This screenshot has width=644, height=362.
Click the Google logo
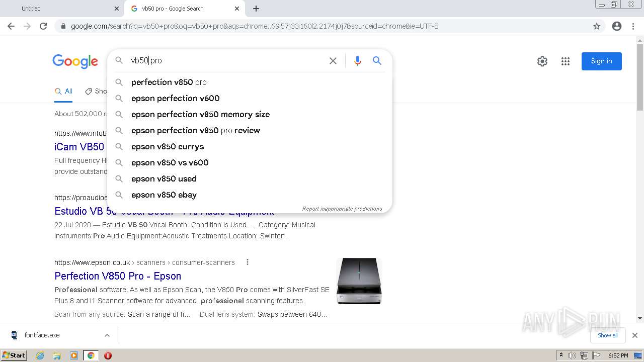click(x=75, y=61)
